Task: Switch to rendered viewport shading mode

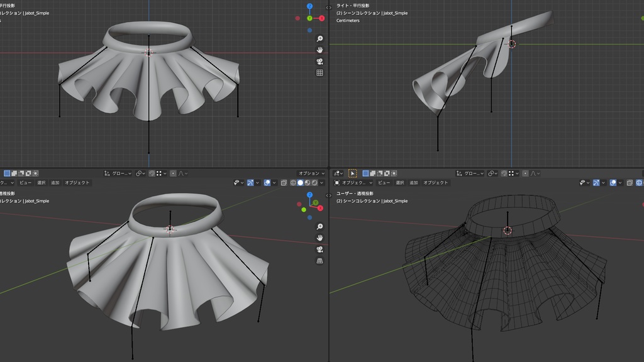Action: (x=314, y=182)
